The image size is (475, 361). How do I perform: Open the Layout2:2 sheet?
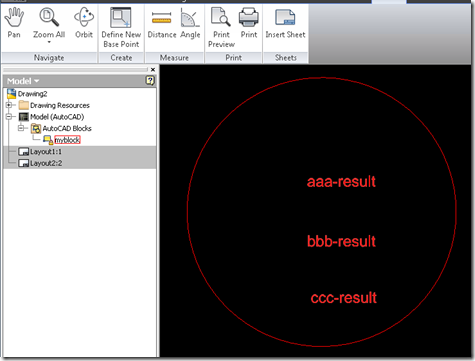click(x=46, y=163)
